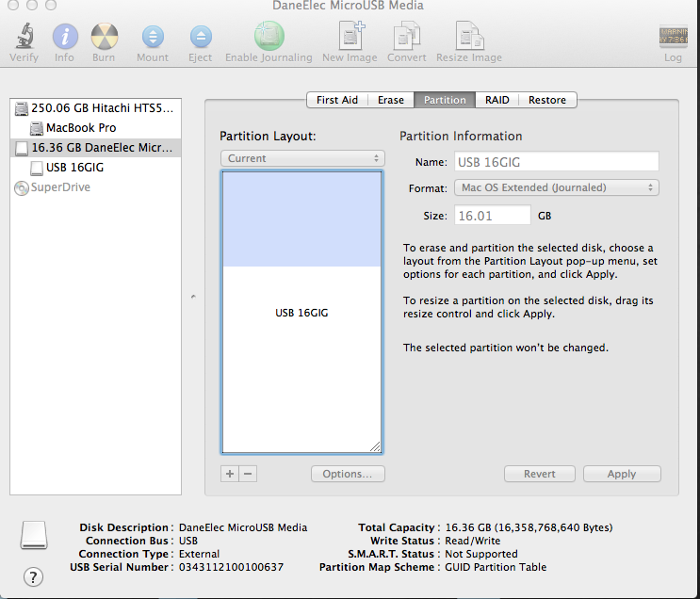
Task: Click the Enable Journaling toolbar icon
Action: pyautogui.click(x=269, y=36)
